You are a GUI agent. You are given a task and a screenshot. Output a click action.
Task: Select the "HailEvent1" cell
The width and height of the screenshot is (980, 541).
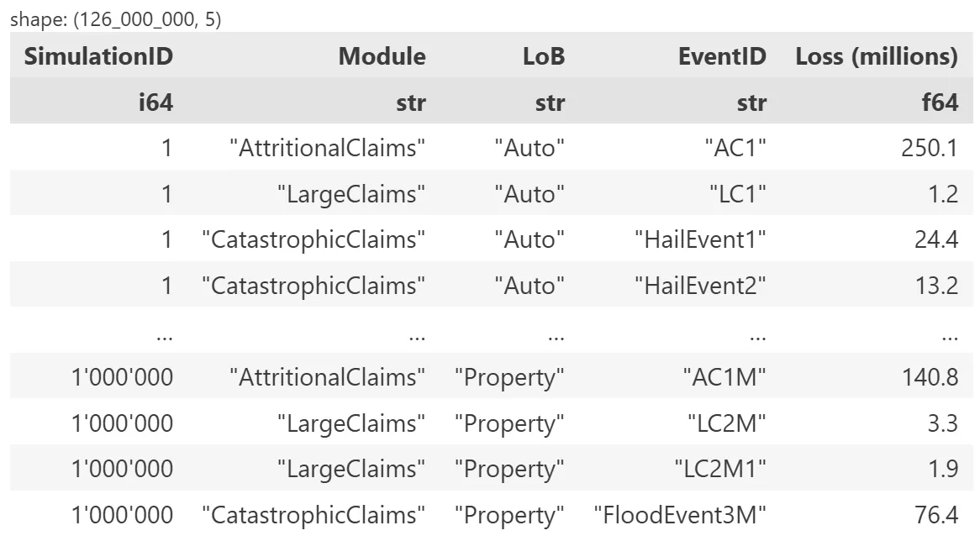[699, 239]
